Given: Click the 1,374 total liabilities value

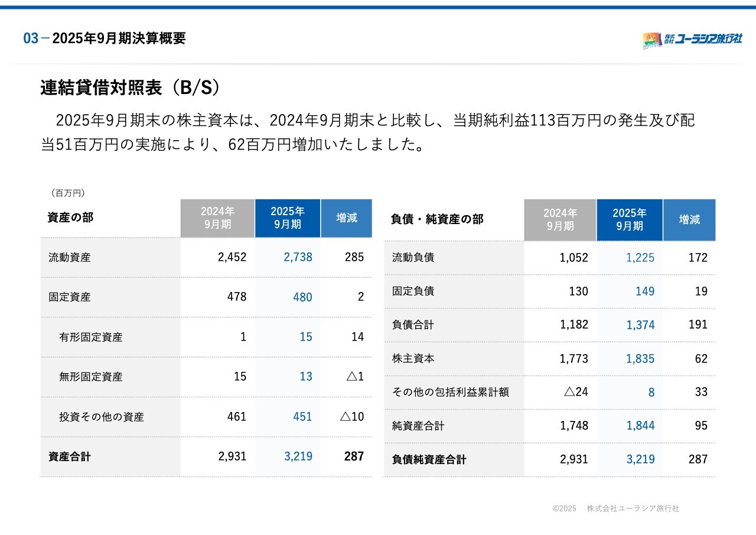Looking at the screenshot, I should [640, 325].
